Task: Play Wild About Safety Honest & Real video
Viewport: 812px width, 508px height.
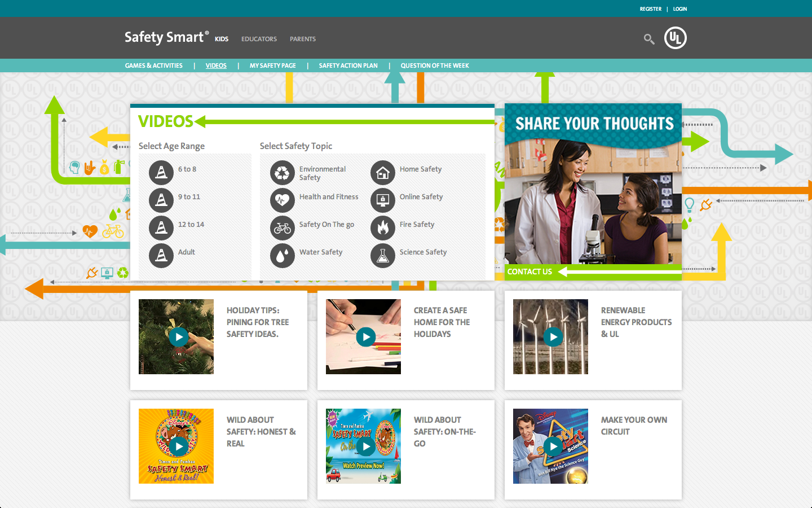Action: point(179,446)
